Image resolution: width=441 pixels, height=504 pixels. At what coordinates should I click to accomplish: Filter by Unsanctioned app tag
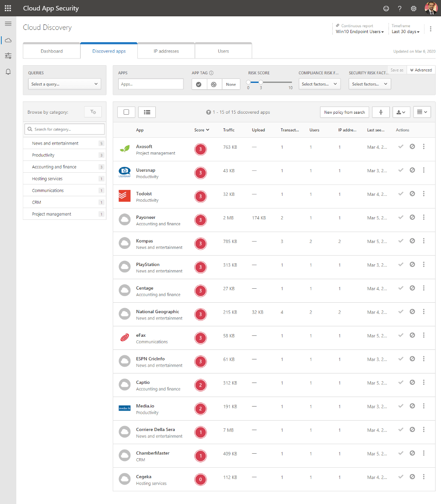point(214,84)
